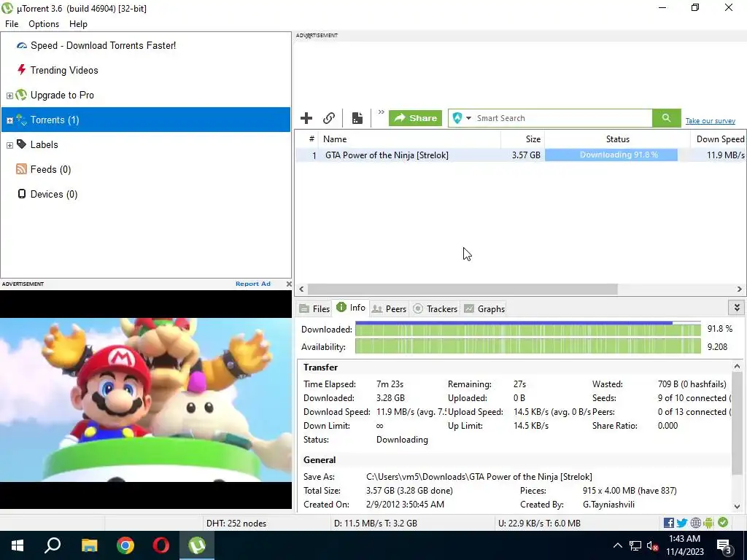Click the horizontal scrollbar of torrent list
Screen dimensions: 747x560
coord(462,289)
